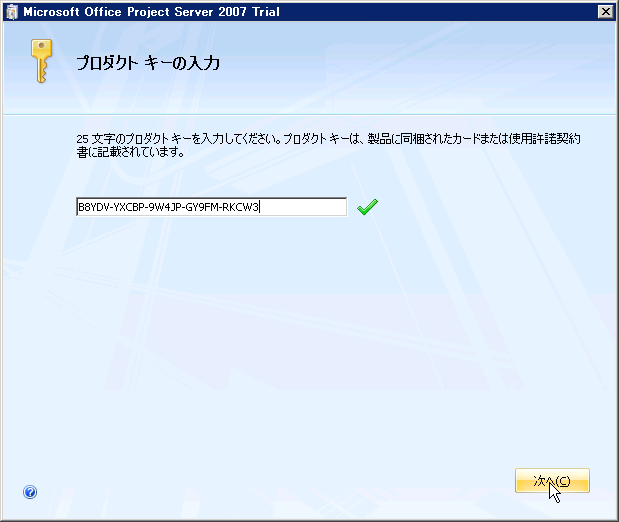The width and height of the screenshot is (619, 522).
Task: Click the Microsoft Office Project Server title text
Action: click(130, 11)
